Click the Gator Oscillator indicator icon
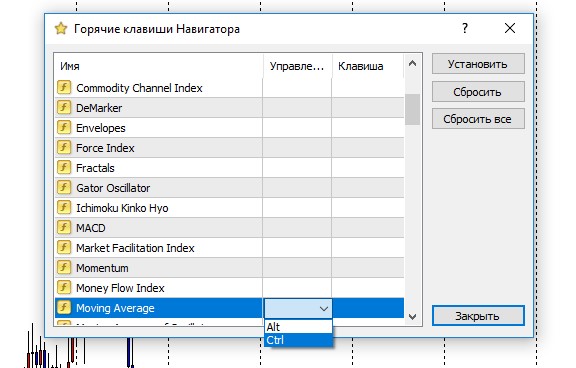This screenshot has width=576, height=368. 64,188
